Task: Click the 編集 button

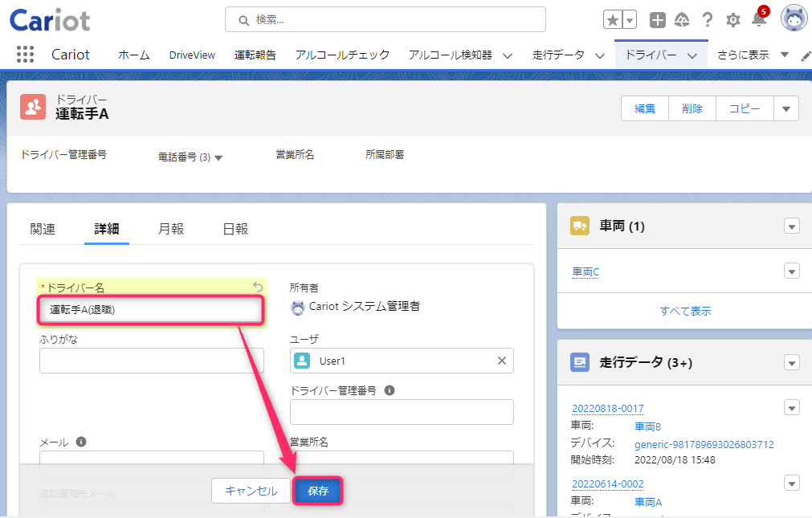Action: point(645,108)
